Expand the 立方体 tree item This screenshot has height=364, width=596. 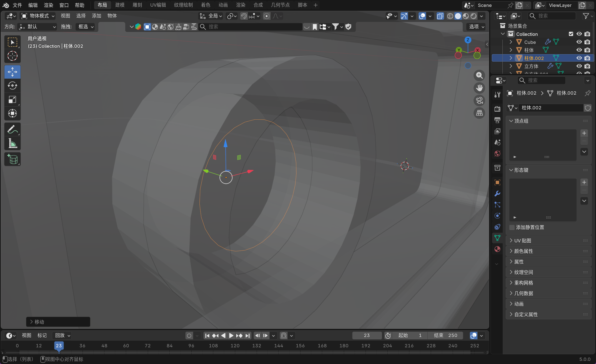tap(511, 66)
